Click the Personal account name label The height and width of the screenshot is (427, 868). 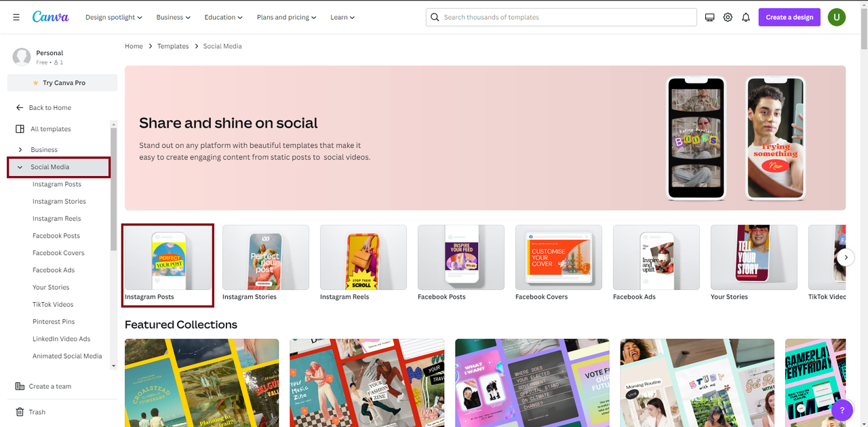tap(50, 53)
